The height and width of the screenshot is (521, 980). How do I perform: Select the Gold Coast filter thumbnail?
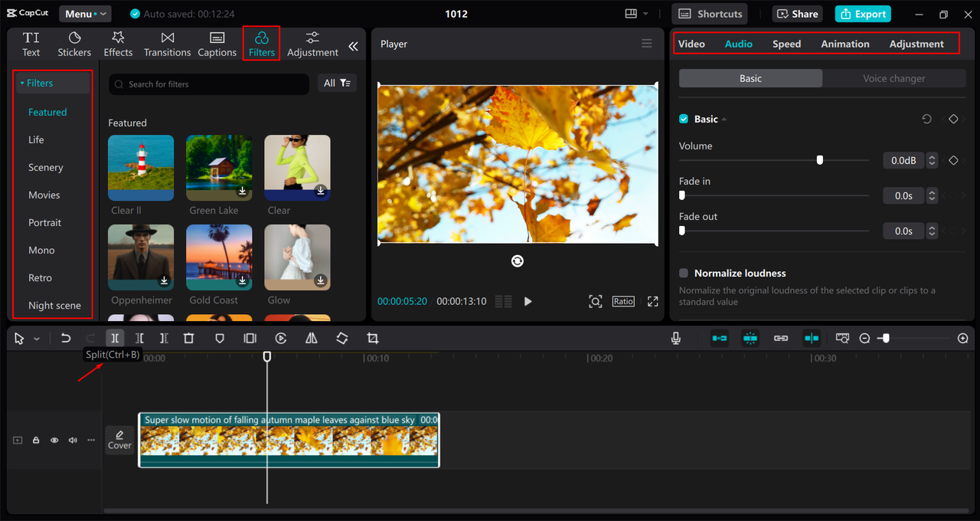click(219, 257)
